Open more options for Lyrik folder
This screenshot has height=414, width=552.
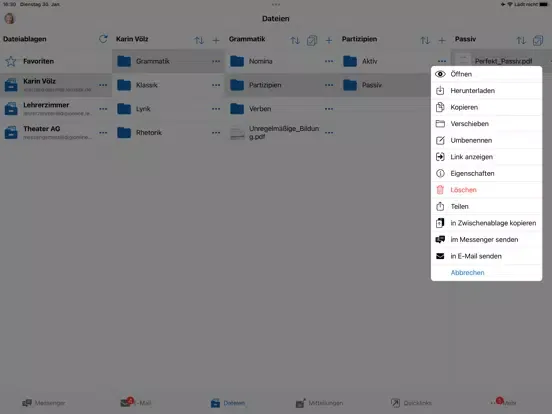[216, 109]
